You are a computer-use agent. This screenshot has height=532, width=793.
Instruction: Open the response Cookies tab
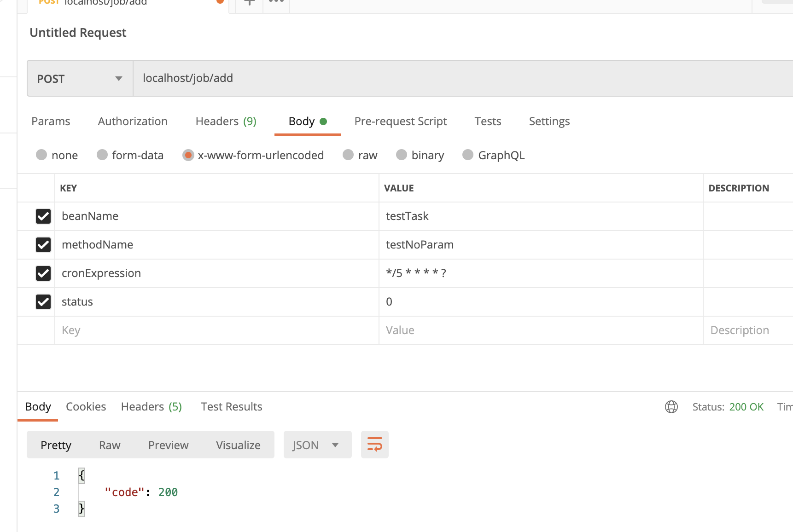click(x=86, y=407)
